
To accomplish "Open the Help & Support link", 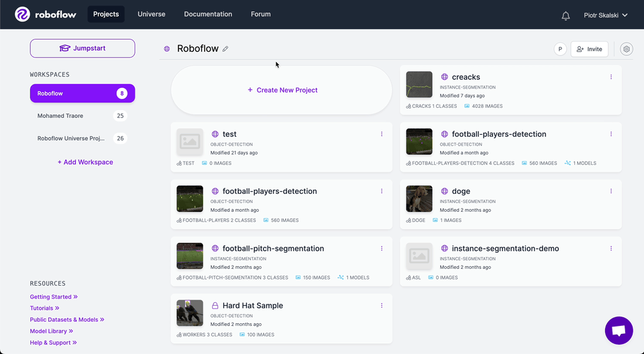I will (x=54, y=343).
